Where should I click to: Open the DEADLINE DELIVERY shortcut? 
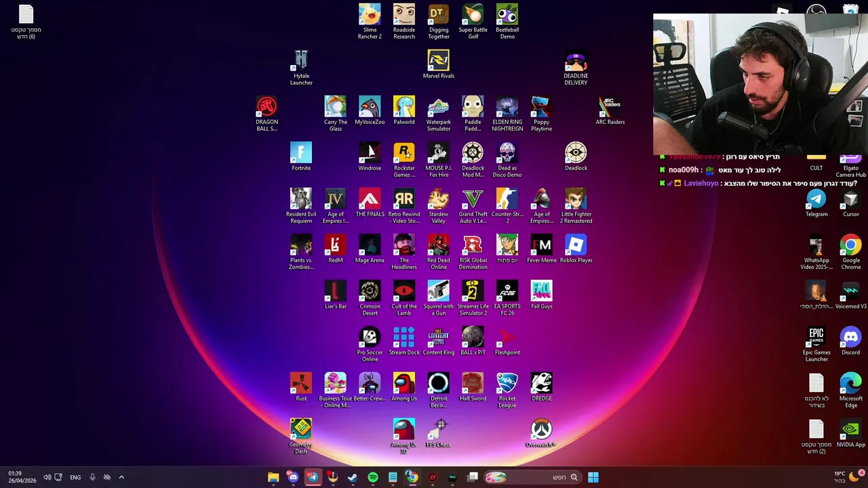pyautogui.click(x=576, y=68)
